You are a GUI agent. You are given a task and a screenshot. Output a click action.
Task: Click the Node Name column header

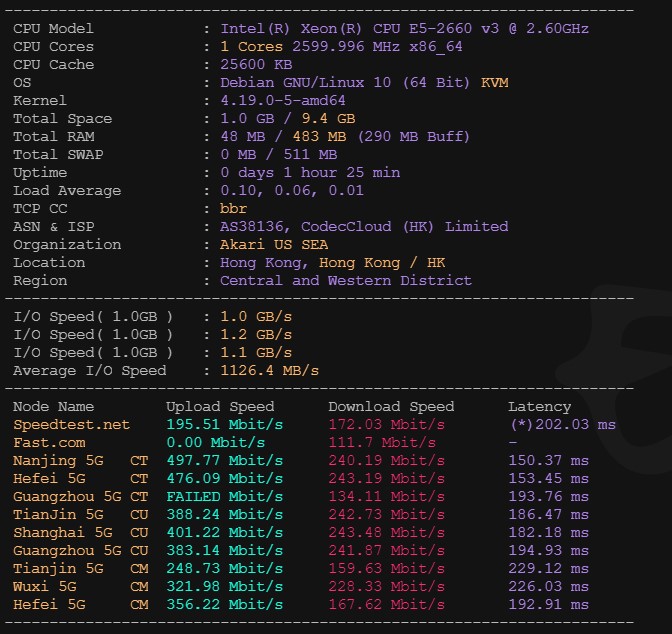[x=53, y=407]
